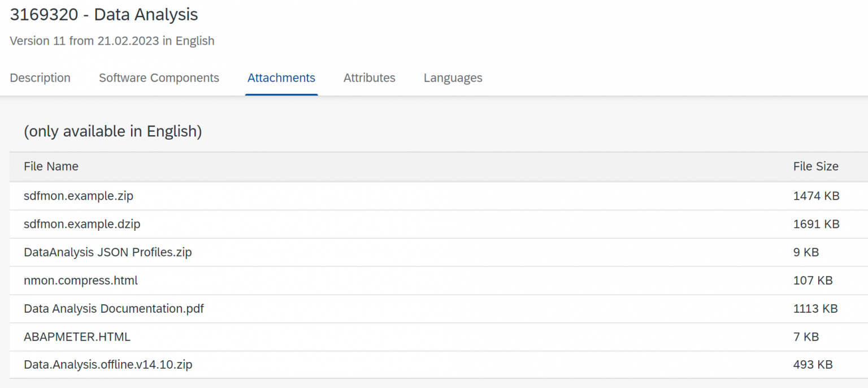This screenshot has width=868, height=388.
Task: Download the sdfmon.example.zip attachment
Action: [79, 196]
